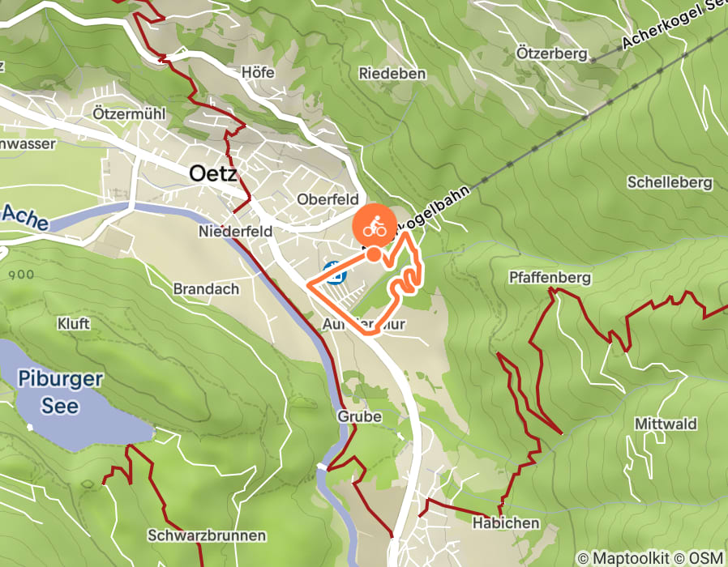728x567 pixels.
Task: Click the Oberfeld district label
Action: [x=328, y=199]
